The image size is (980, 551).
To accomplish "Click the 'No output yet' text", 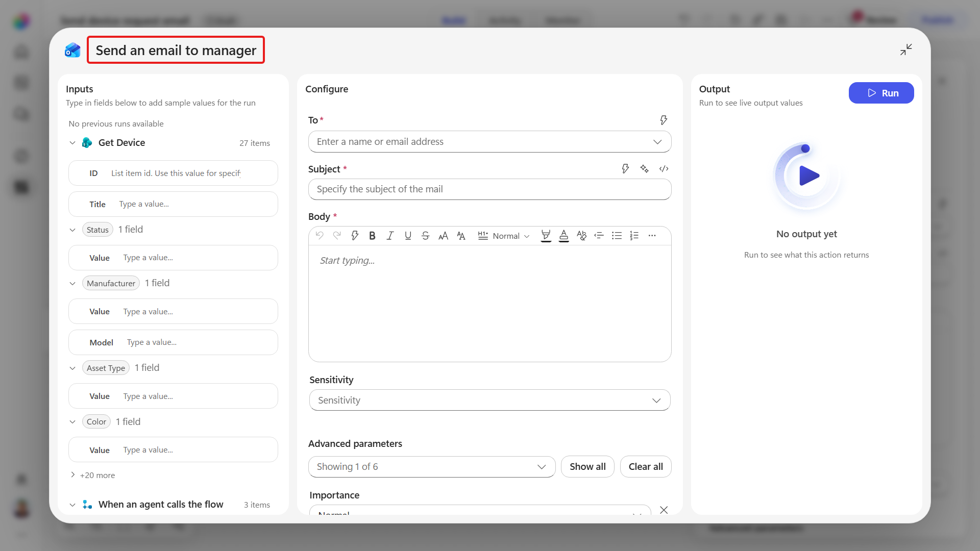I will click(806, 234).
